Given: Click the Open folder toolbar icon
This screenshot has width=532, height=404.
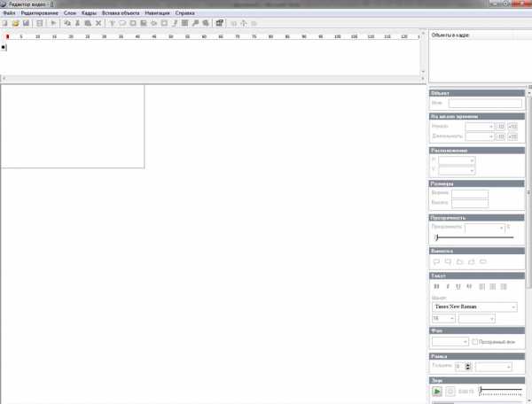Looking at the screenshot, I should tap(15, 23).
